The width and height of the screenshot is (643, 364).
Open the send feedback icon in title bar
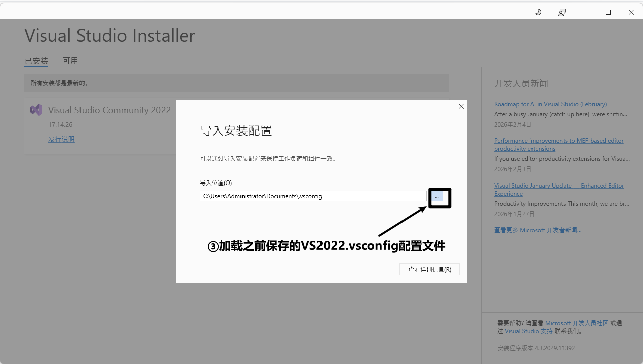click(x=562, y=12)
